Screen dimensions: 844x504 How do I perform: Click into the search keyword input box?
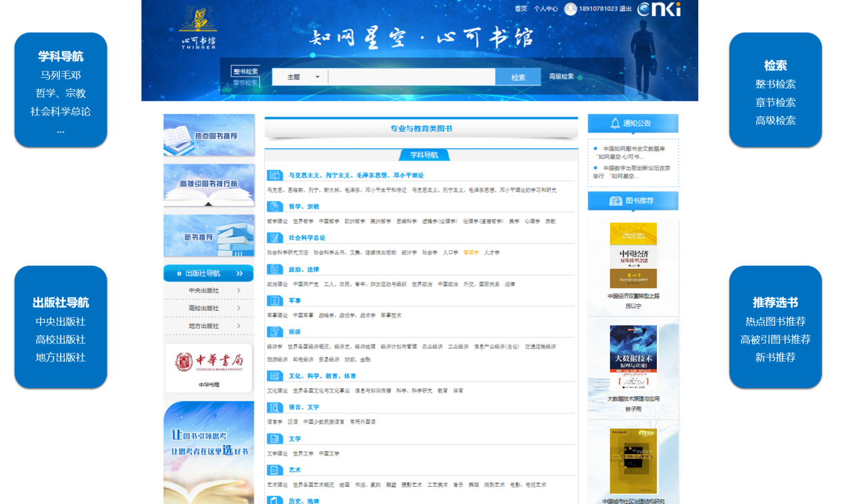coord(412,77)
